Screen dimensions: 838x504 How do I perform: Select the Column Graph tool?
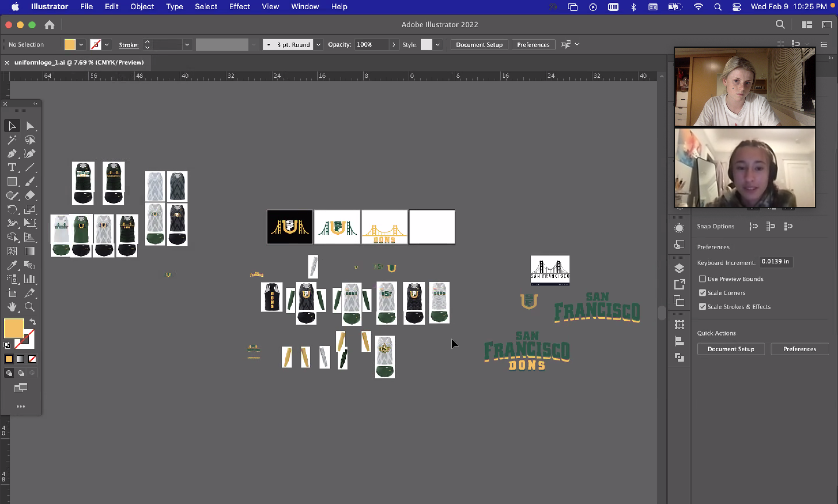pyautogui.click(x=30, y=279)
